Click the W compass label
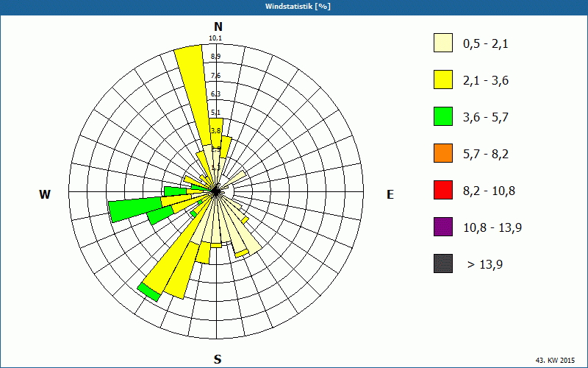This screenshot has width=588, height=368. pos(45,194)
